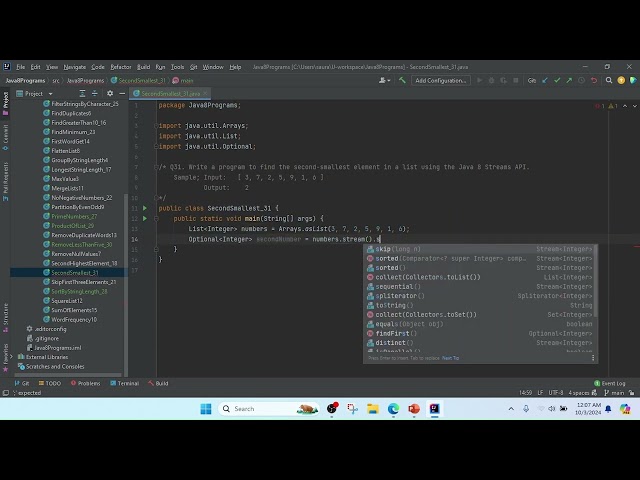This screenshot has width=640, height=480.
Task: Click Add Configuration button
Action: (x=440, y=80)
